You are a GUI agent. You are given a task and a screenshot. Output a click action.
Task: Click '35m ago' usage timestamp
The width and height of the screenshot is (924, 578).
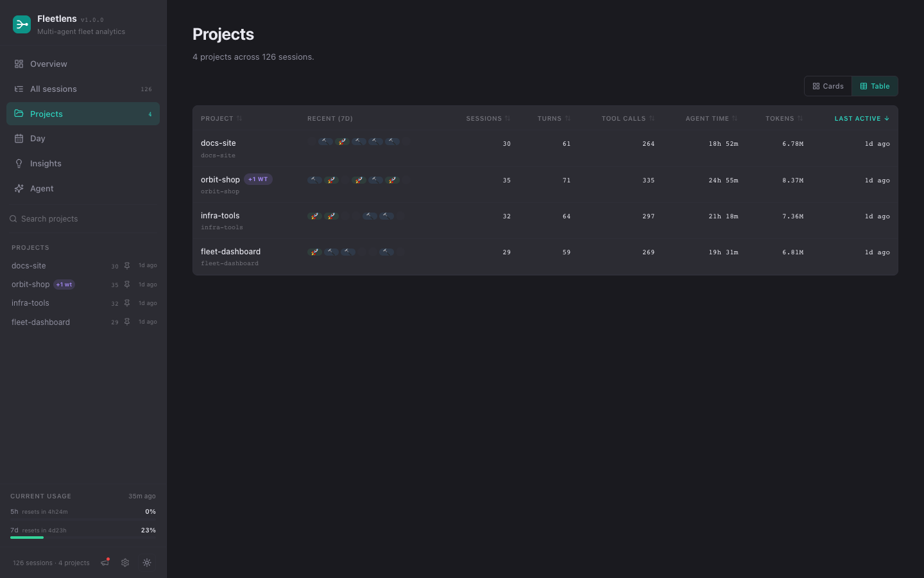point(142,496)
